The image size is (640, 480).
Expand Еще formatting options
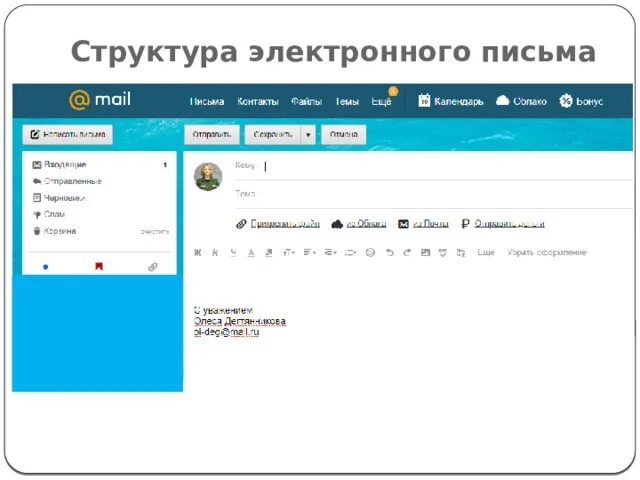[486, 252]
